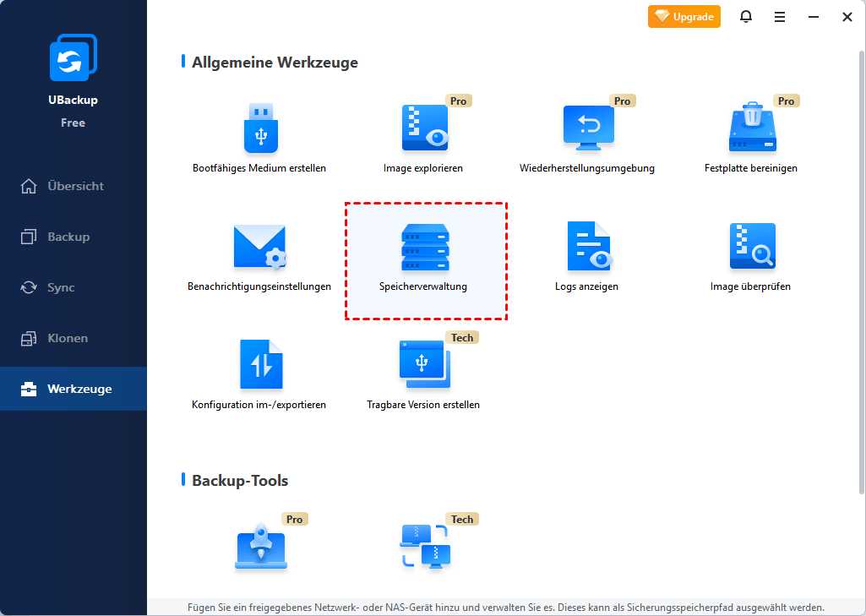Open Benachrichtigungseinstellungen envelope icon
Viewport: 866px width, 616px height.
tap(259, 247)
